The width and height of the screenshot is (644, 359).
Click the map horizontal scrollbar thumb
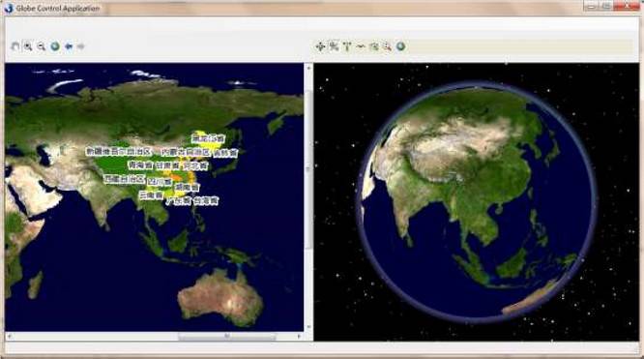(227, 337)
